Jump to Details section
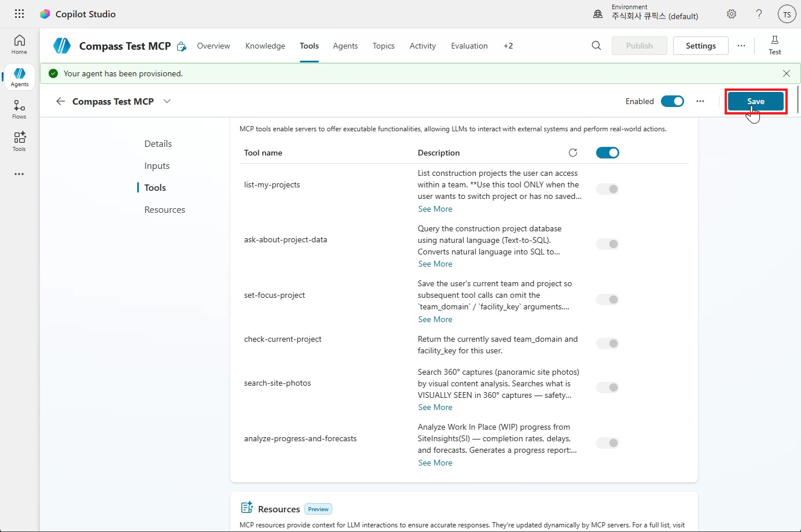 (158, 143)
